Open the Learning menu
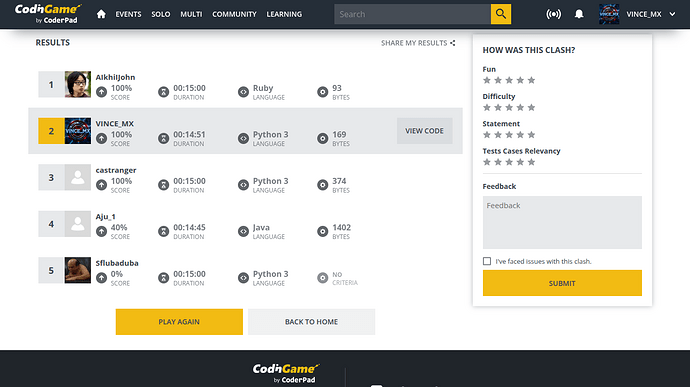 point(284,14)
